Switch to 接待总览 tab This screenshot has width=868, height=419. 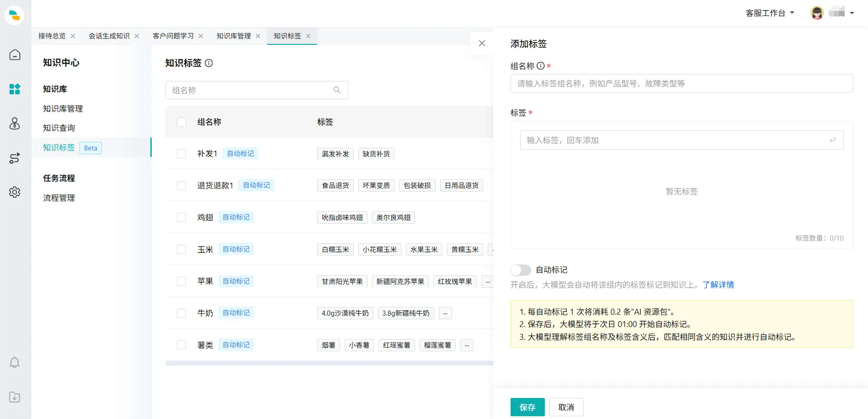(x=52, y=36)
